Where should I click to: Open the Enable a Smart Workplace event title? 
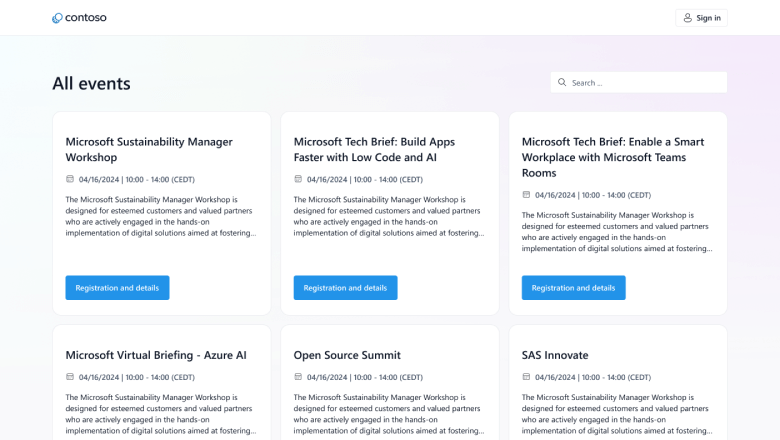tap(612, 157)
